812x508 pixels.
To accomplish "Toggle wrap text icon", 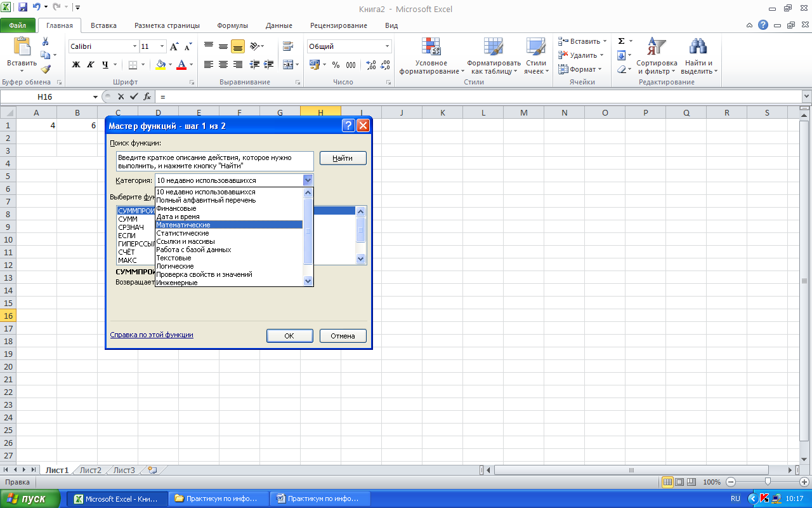I will click(288, 46).
